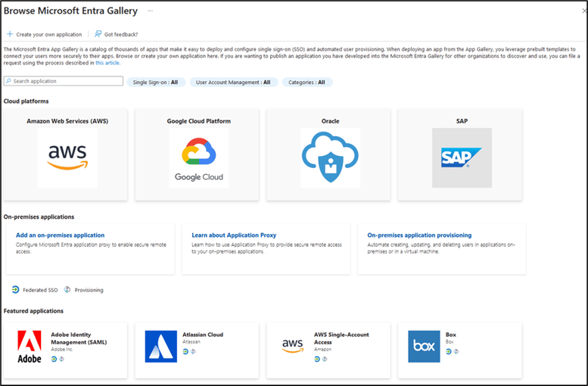Click the Federated SSO icon under Box
The height and width of the screenshot is (386, 588).
(x=449, y=351)
